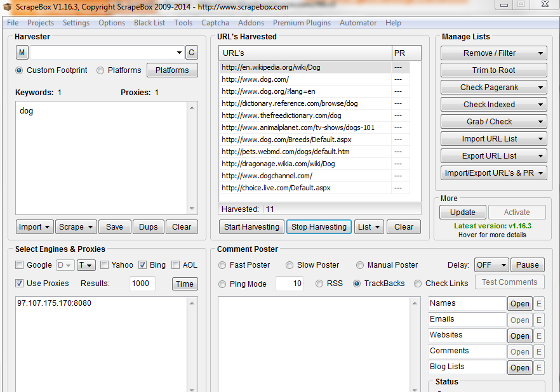Open the Black List menu
560x392 pixels.
pos(149,23)
